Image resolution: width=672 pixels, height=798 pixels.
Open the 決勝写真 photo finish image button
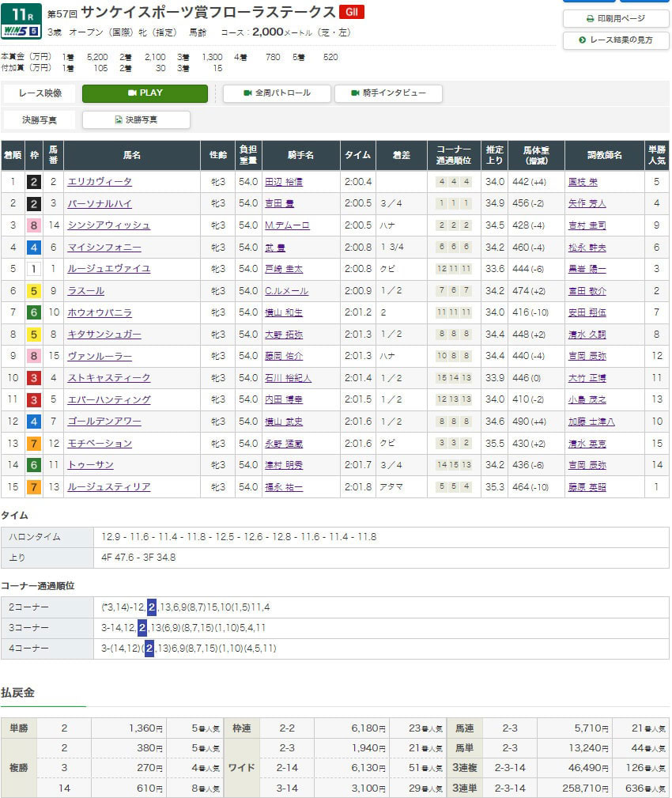[136, 120]
